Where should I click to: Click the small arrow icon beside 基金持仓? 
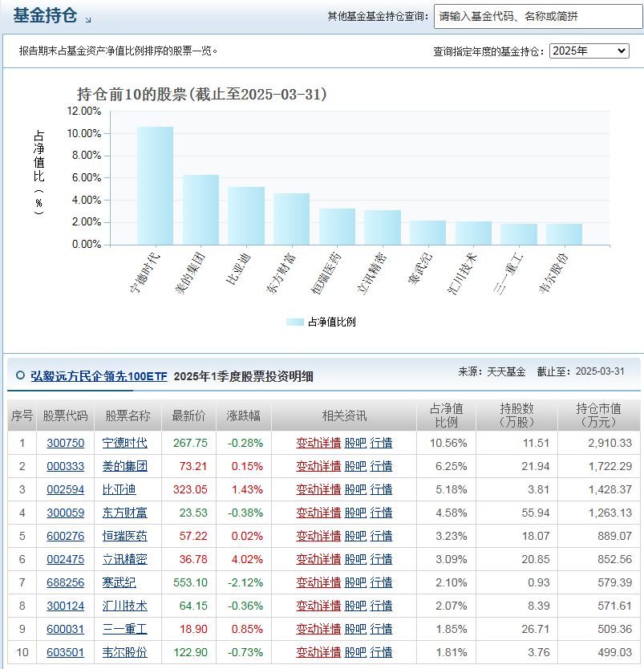click(88, 19)
